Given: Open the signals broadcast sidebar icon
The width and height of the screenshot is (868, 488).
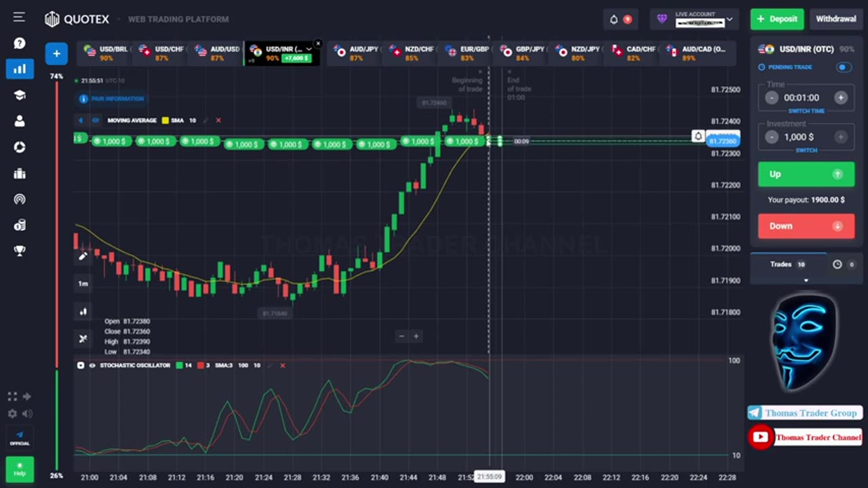Looking at the screenshot, I should point(20,199).
